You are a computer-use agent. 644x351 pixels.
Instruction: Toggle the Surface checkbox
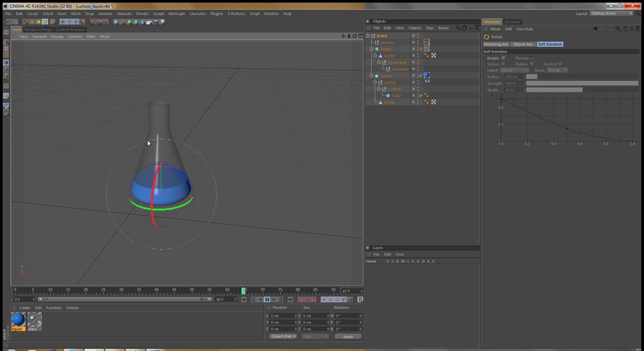pyautogui.click(x=503, y=64)
